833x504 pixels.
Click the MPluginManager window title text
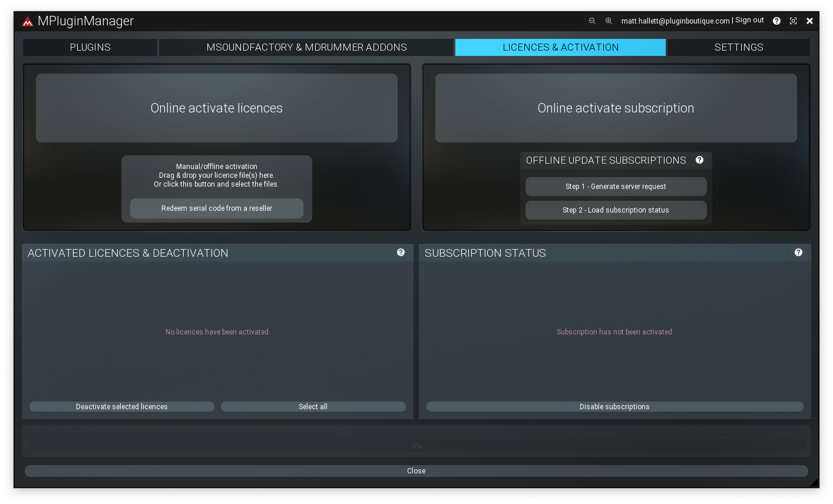point(86,21)
